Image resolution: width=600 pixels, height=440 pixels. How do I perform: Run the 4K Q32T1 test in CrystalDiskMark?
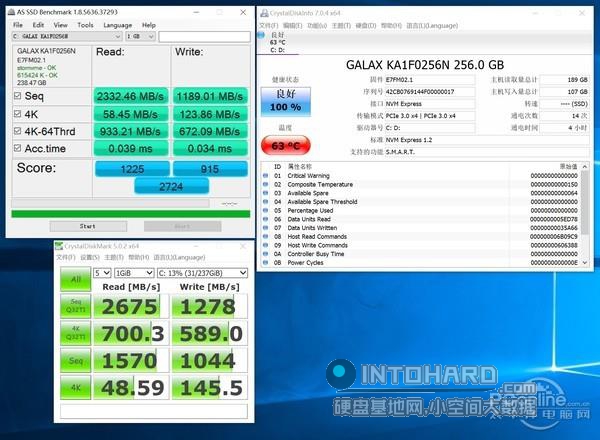[x=76, y=333]
